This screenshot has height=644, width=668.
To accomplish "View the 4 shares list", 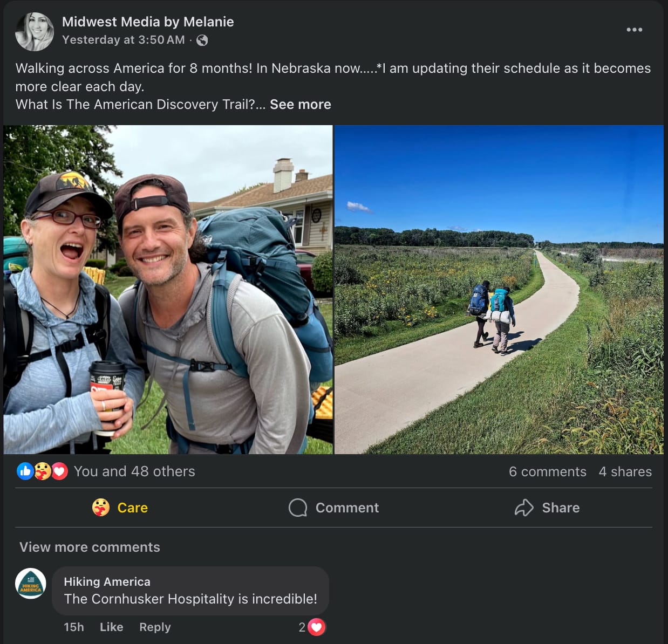I will [x=625, y=471].
